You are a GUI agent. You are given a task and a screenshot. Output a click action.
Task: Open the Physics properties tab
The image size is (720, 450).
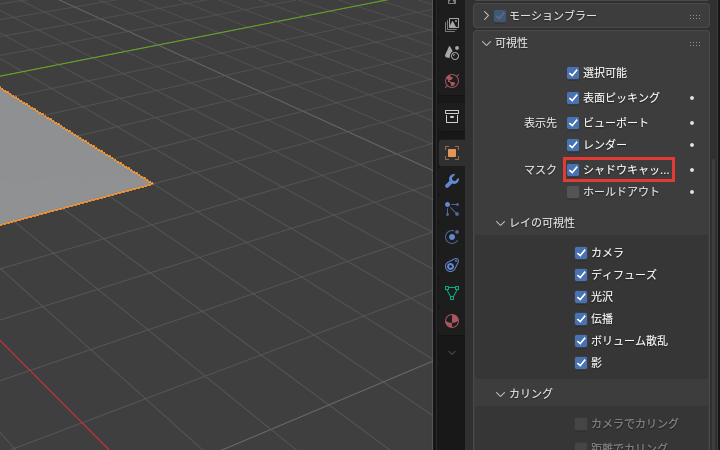pos(452,237)
